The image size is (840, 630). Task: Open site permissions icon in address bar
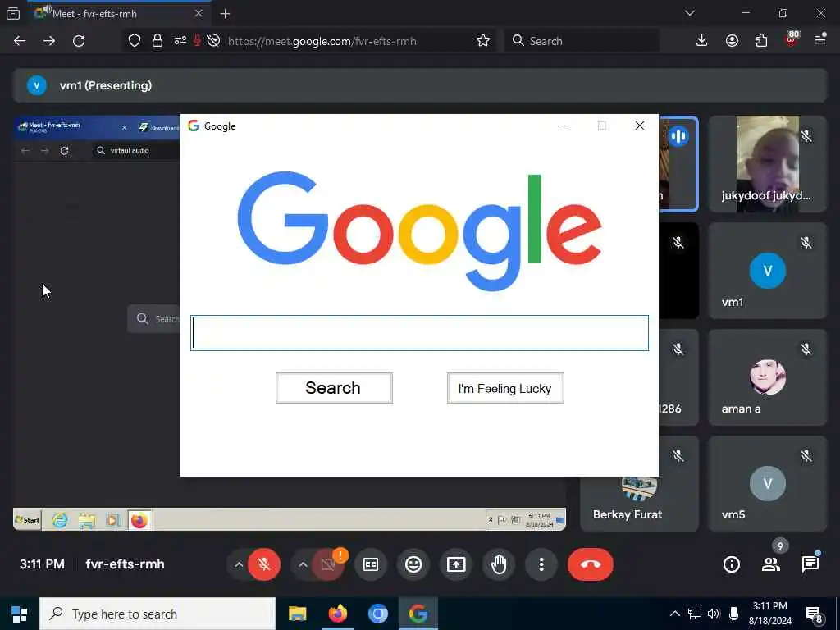[180, 41]
